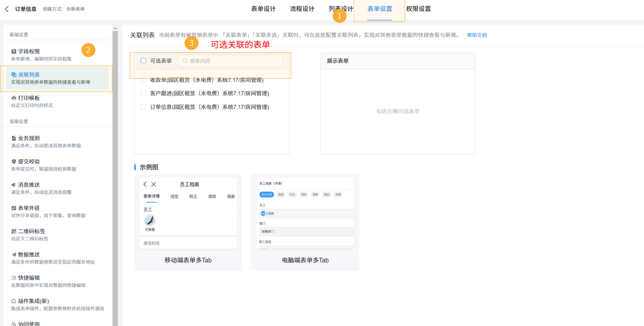Screen dimensions: 644x326
Task: Click the 打印模板 printer icon
Action: (14, 98)
